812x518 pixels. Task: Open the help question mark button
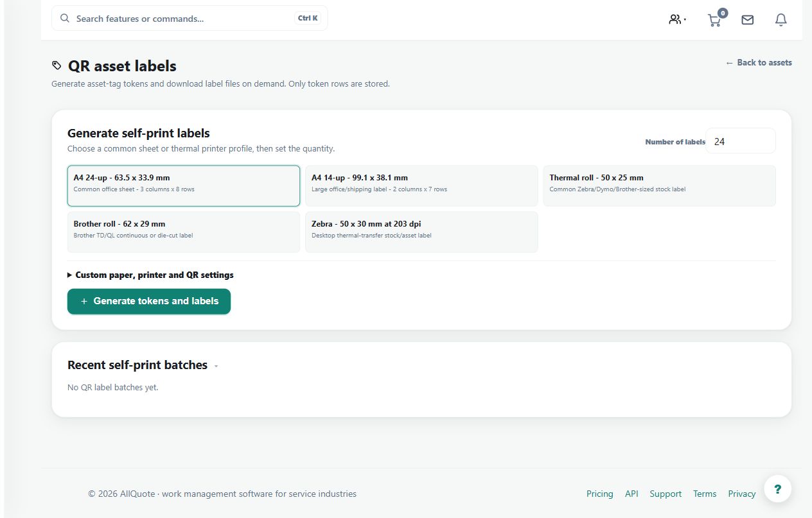(778, 489)
